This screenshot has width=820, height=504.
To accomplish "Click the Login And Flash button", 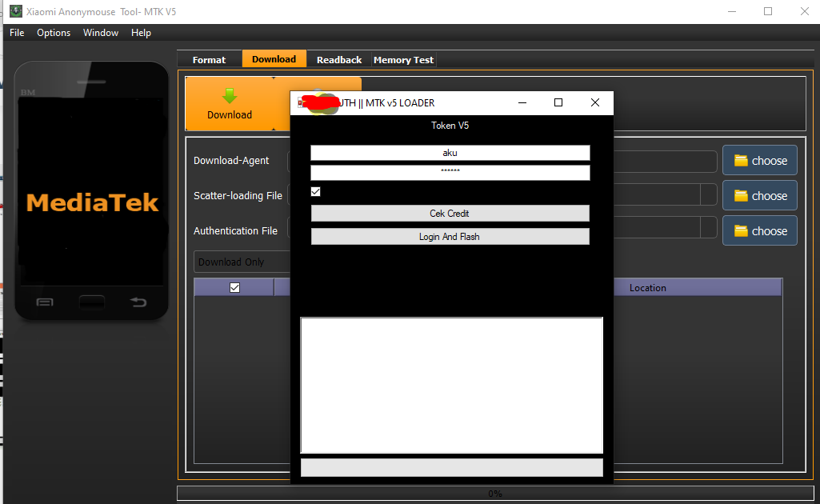I will [x=450, y=237].
